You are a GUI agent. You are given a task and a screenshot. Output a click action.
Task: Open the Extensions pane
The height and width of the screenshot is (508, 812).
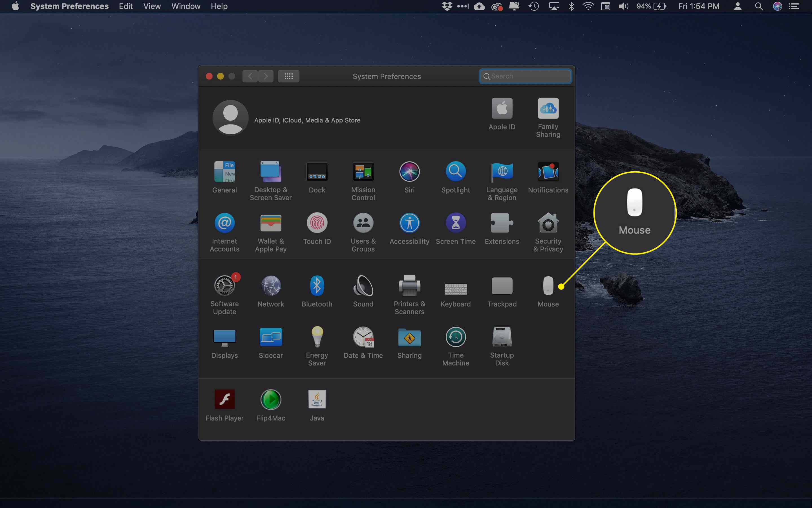coord(502,229)
